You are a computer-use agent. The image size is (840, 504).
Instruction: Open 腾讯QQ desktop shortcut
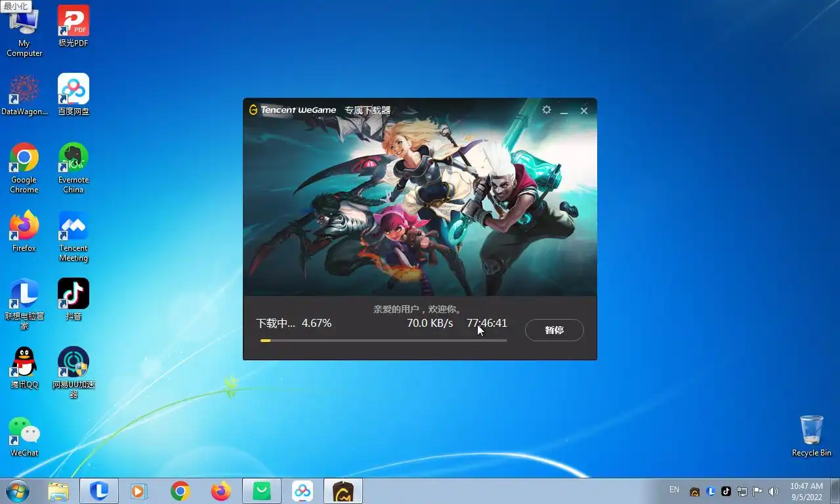[24, 368]
